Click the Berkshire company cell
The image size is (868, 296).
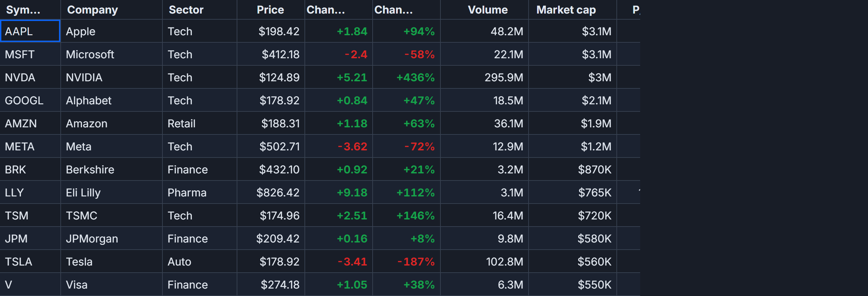click(112, 169)
